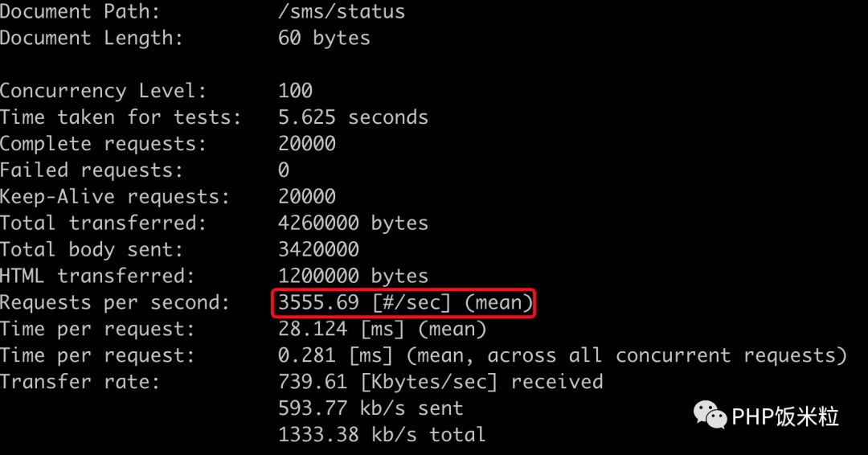
Task: Click the 1200000 bytes HTML transferred value
Action: coord(353,276)
